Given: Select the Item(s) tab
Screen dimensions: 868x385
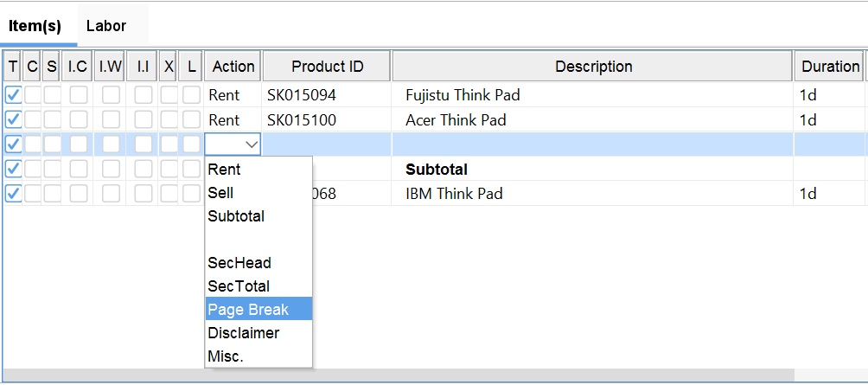Looking at the screenshot, I should [35, 26].
